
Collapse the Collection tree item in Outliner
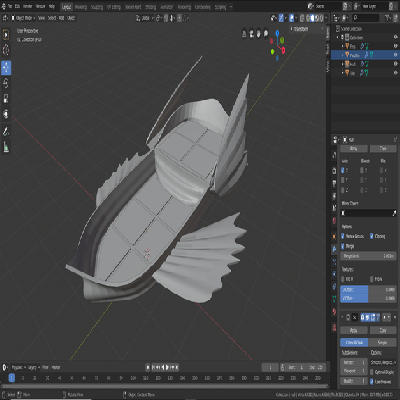337,37
